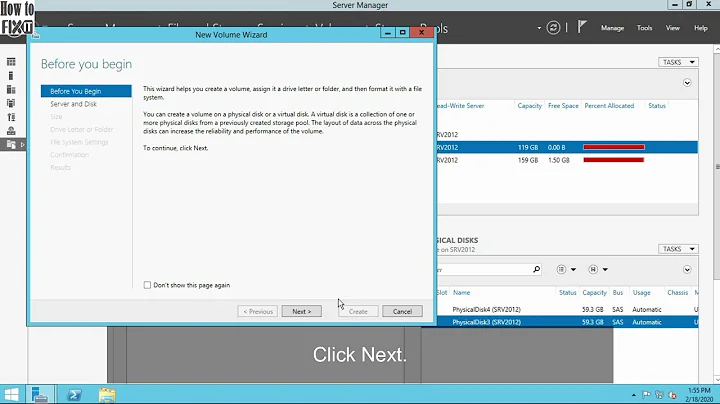The image size is (720, 404).
Task: Minimize the New Volume Wizard window
Action: pyautogui.click(x=388, y=32)
